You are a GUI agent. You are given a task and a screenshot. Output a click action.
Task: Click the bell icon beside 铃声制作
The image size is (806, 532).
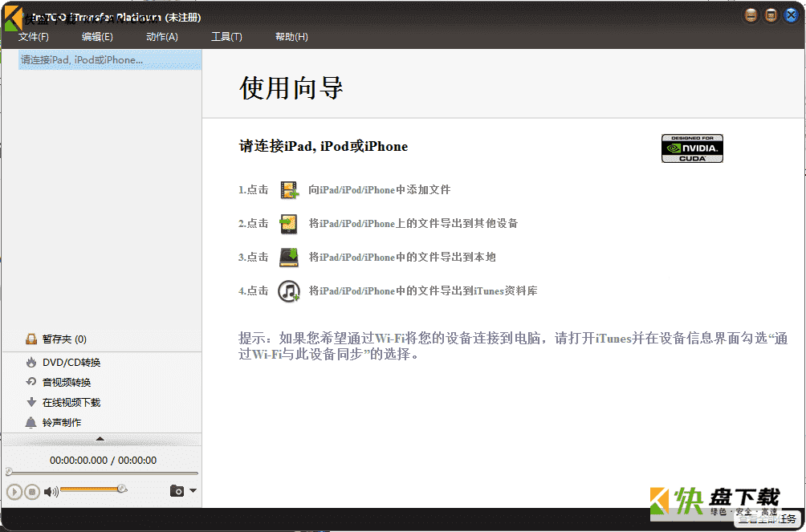click(x=31, y=423)
